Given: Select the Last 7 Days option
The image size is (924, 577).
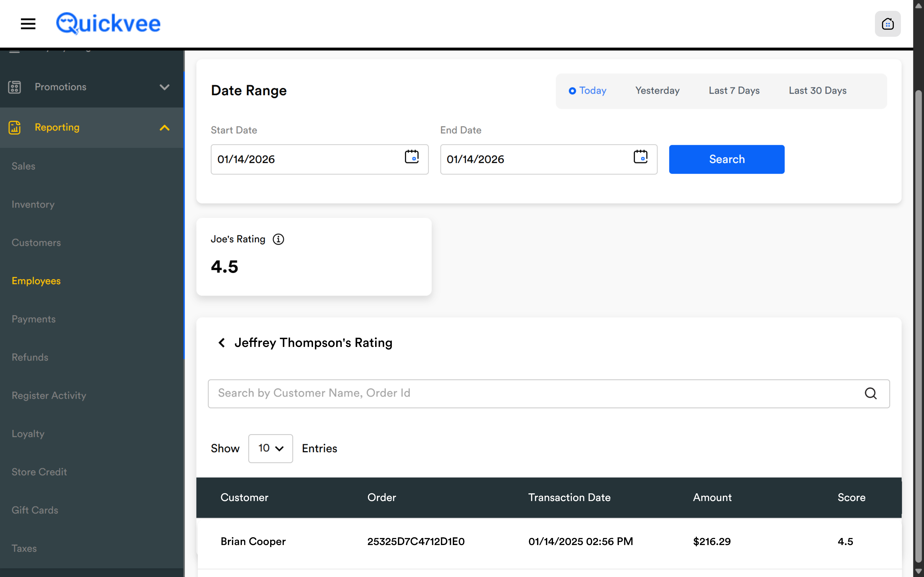Looking at the screenshot, I should pyautogui.click(x=734, y=91).
